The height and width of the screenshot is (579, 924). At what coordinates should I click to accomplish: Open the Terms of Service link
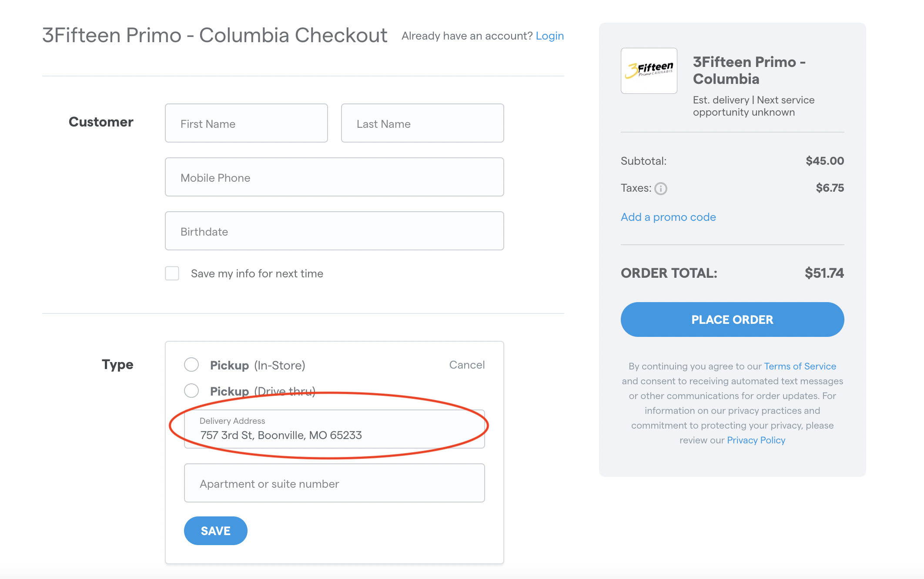(800, 366)
